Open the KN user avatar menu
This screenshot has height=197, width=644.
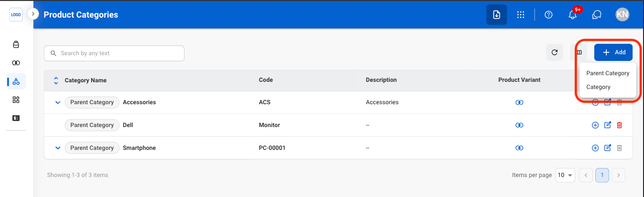tap(623, 15)
